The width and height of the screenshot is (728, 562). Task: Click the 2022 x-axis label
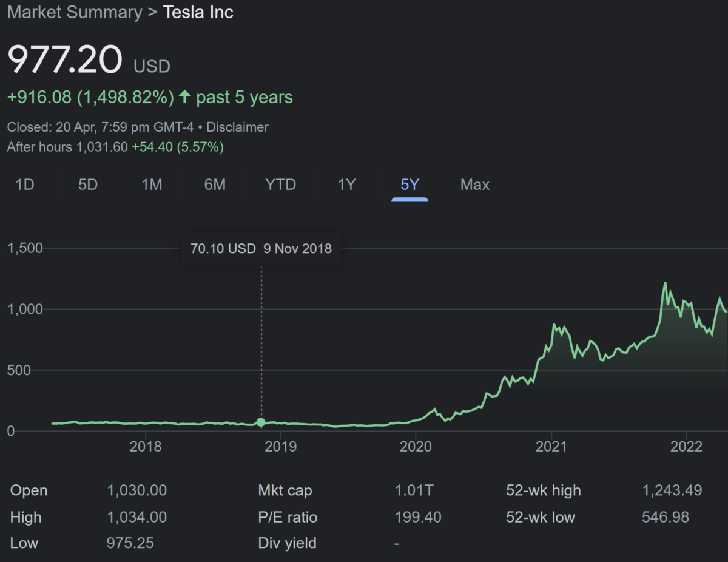tap(686, 447)
